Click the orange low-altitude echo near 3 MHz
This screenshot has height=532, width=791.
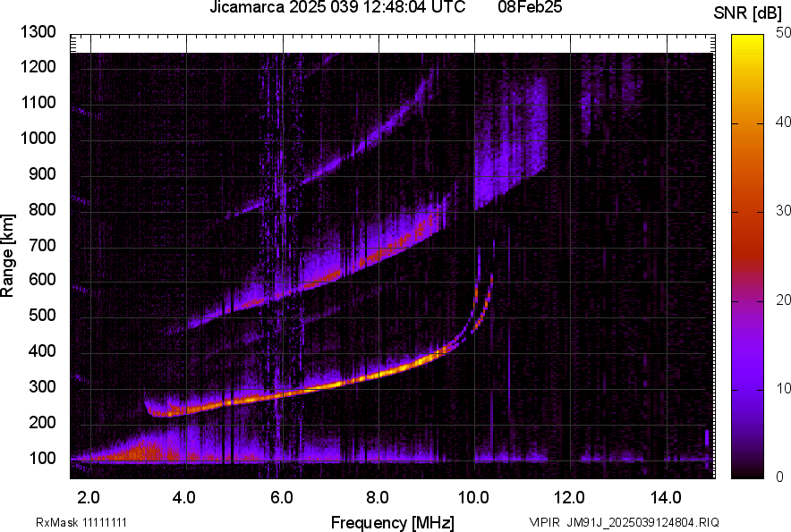(134, 452)
